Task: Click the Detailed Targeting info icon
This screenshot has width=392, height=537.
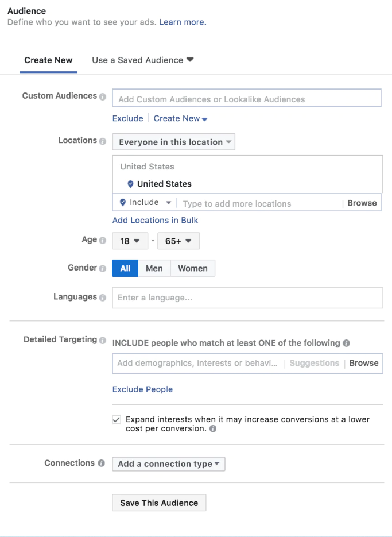Action: click(x=103, y=341)
